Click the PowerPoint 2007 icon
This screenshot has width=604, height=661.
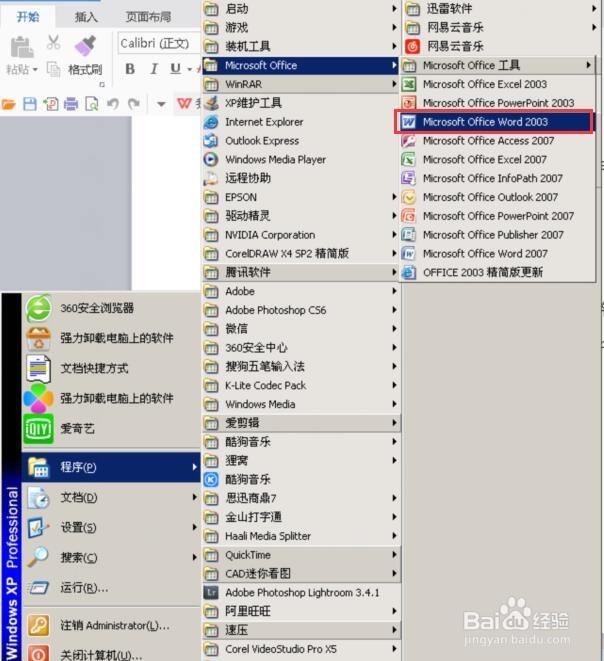coord(409,216)
